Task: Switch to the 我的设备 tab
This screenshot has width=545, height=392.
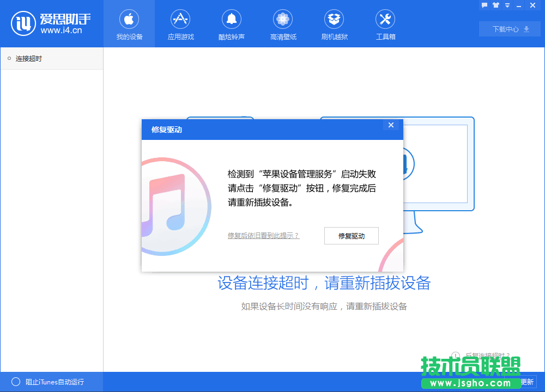Action: [129, 24]
